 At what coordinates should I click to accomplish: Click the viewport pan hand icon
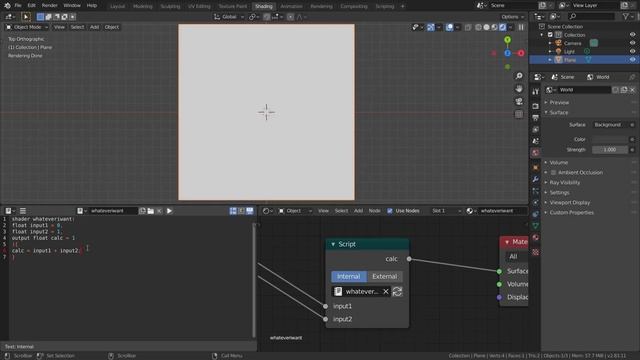pyautogui.click(x=519, y=89)
